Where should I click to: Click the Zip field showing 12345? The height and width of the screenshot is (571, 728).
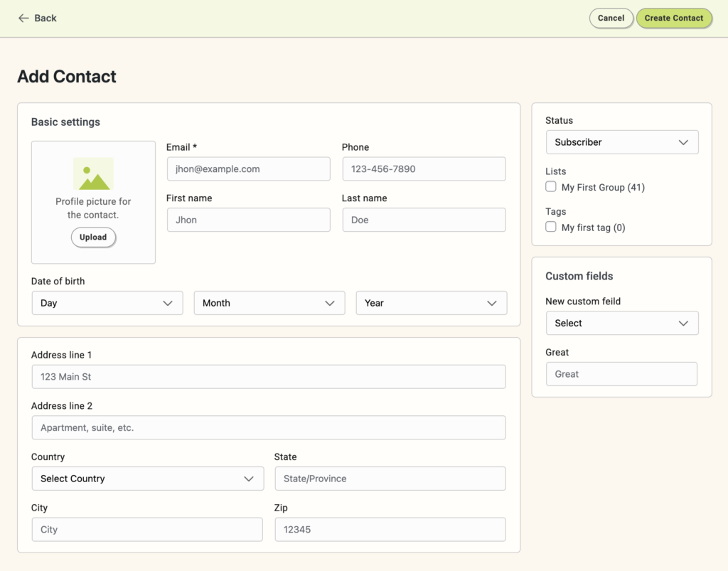point(390,529)
